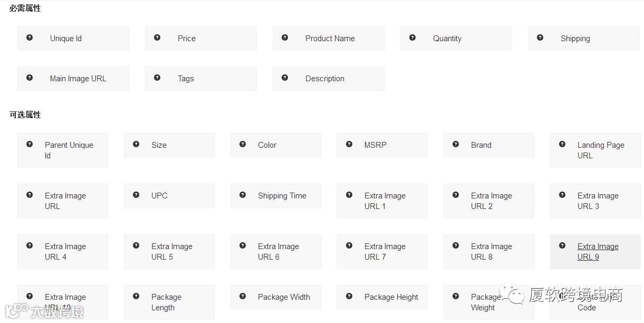Select the Size attribute box
644x323 pixels.
click(169, 145)
